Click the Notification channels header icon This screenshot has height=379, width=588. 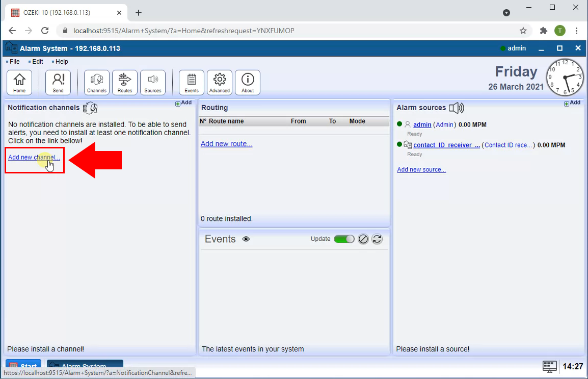(x=90, y=108)
